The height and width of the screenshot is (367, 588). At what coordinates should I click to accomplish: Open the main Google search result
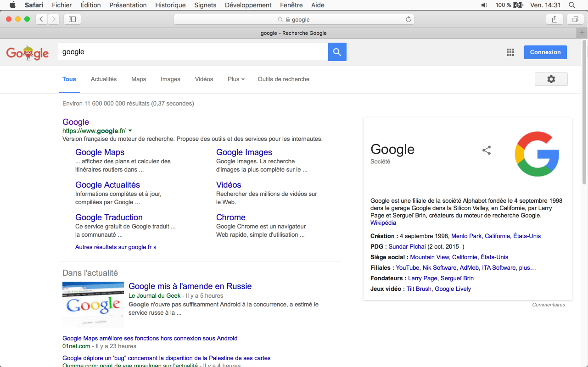tap(76, 122)
